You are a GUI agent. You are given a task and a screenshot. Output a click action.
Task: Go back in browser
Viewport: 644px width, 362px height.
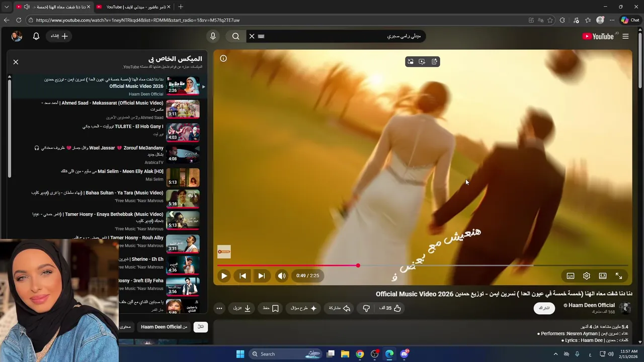point(7,20)
